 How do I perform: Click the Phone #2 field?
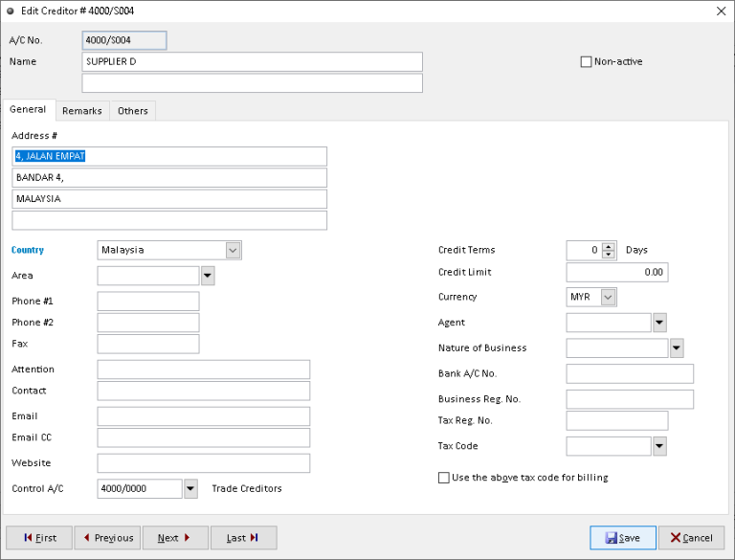click(x=148, y=323)
